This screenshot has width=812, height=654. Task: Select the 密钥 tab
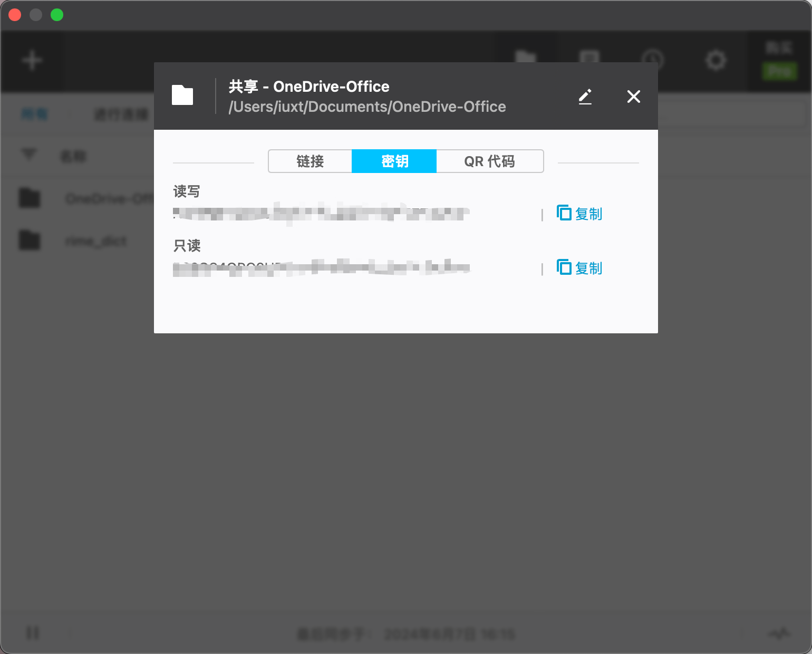tap(394, 161)
